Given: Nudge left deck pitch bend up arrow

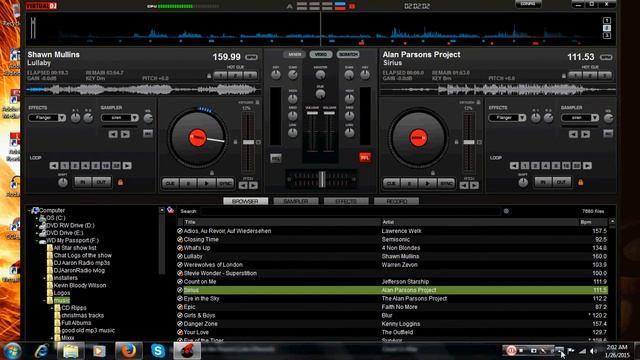Looking at the screenshot, I should 253,185.
